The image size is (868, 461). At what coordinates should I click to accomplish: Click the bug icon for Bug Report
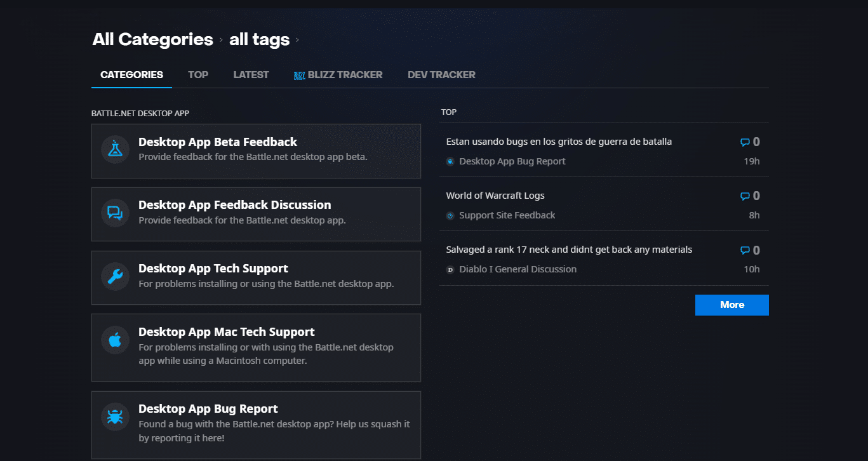point(115,417)
